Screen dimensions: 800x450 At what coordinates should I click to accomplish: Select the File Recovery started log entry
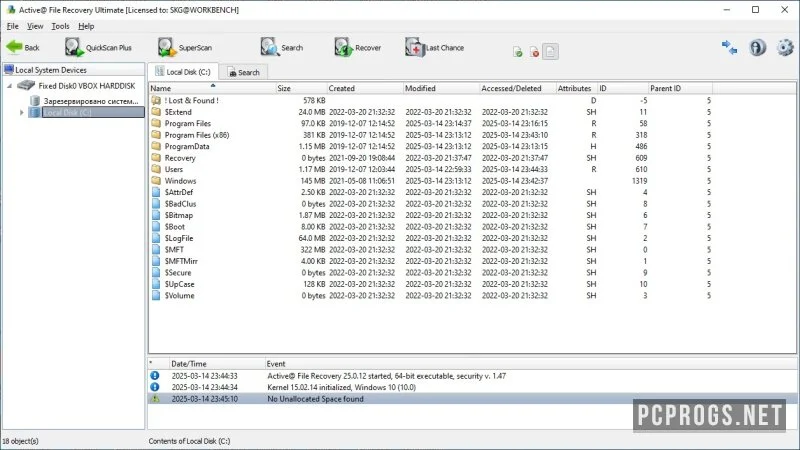click(x=472, y=376)
